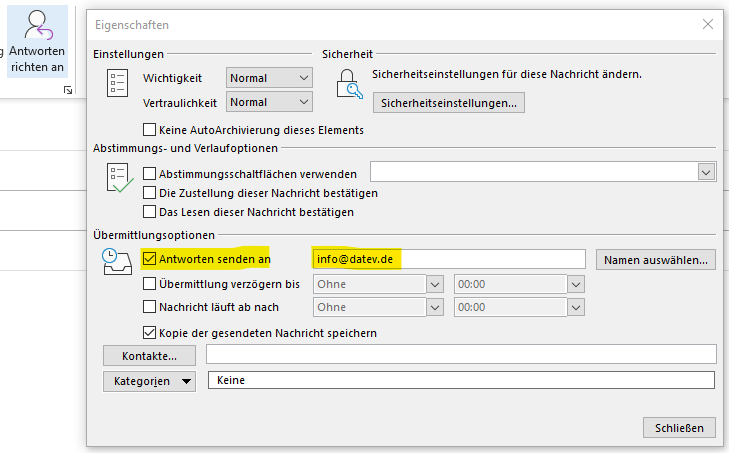
Task: Click the Schließen button
Action: click(679, 427)
